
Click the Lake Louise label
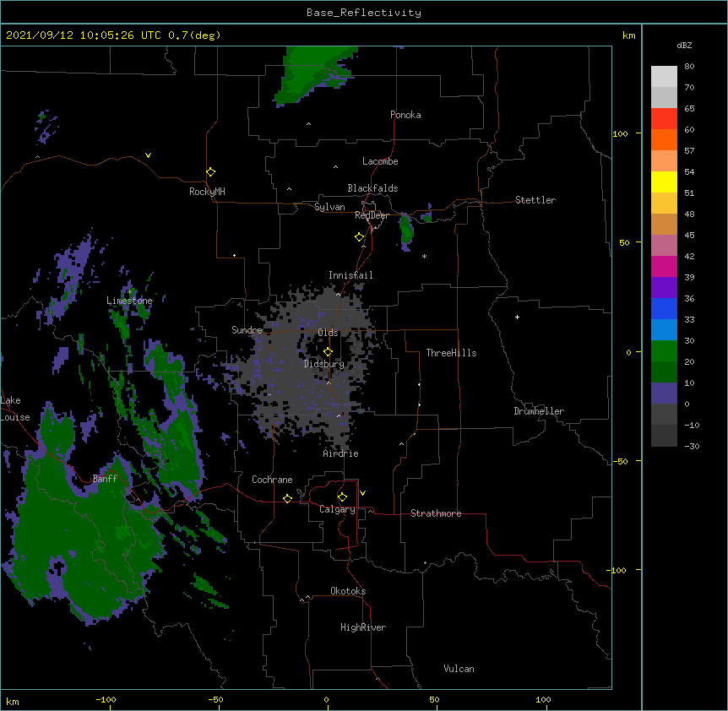(14, 409)
